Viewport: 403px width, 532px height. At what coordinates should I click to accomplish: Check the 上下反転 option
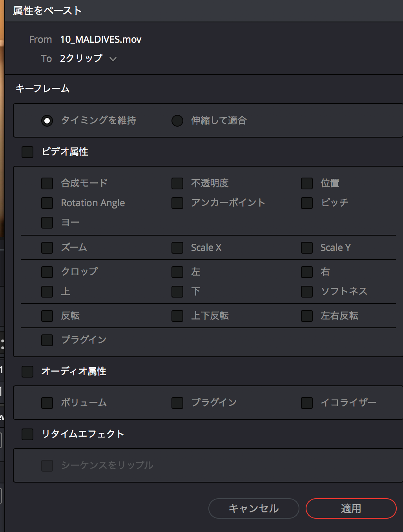tap(177, 316)
